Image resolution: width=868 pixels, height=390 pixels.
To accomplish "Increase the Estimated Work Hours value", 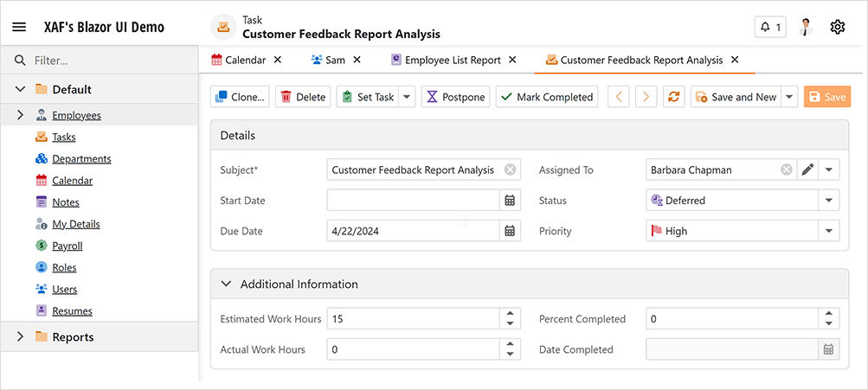I will point(510,314).
